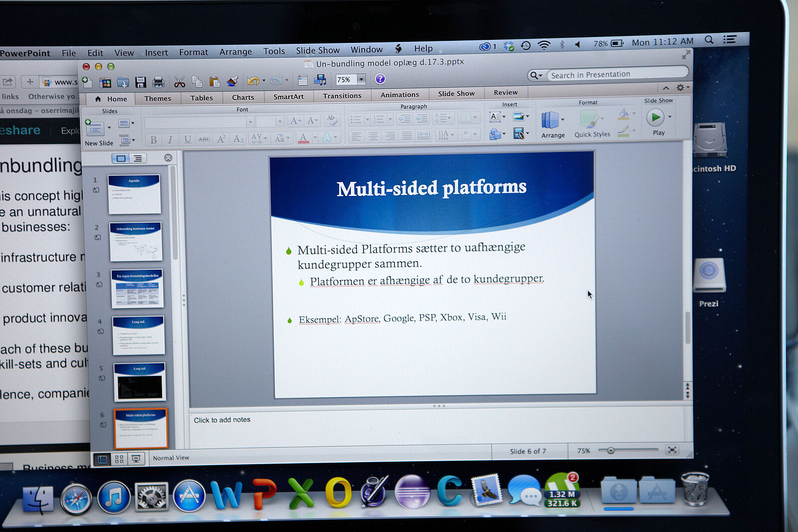Click the Save floppy disk icon
The width and height of the screenshot is (798, 532).
pyautogui.click(x=141, y=82)
